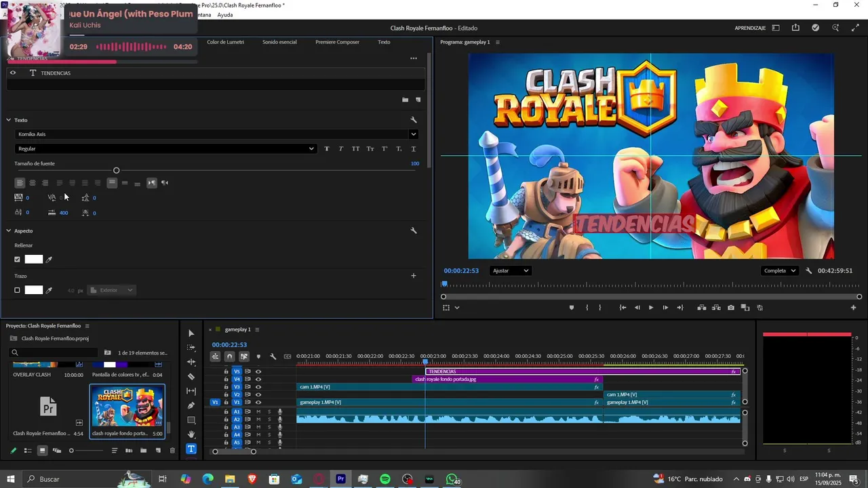Select the Hand tool
Screen dimensions: 868x488
click(191, 434)
